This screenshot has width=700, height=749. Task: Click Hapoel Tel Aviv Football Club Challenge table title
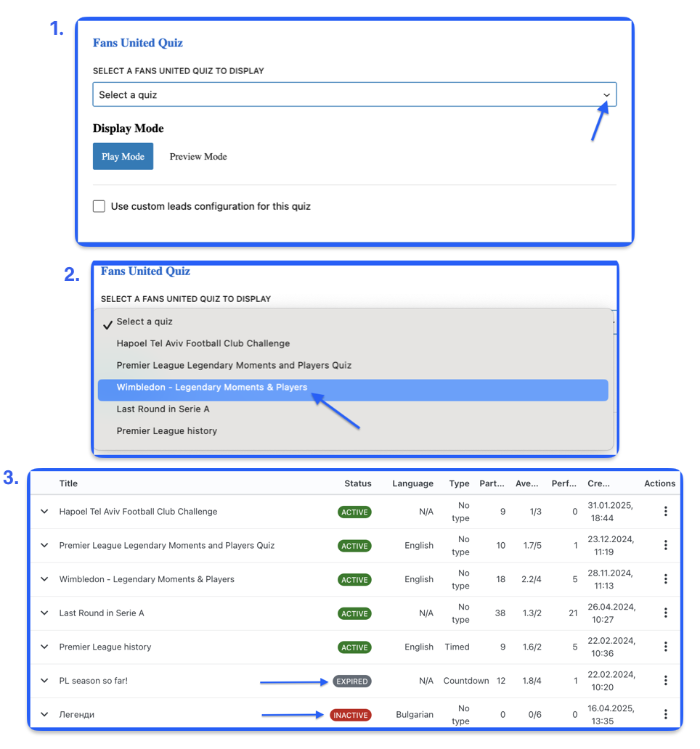pyautogui.click(x=138, y=512)
